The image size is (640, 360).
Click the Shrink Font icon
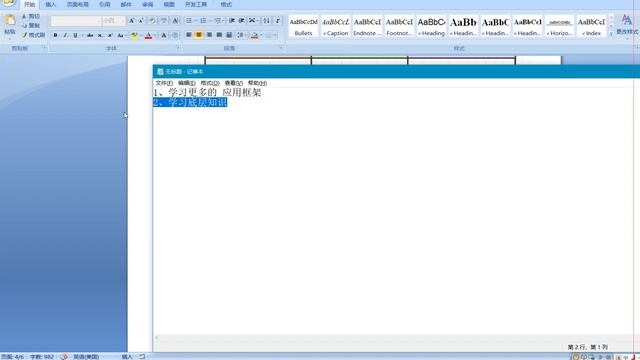point(141,21)
